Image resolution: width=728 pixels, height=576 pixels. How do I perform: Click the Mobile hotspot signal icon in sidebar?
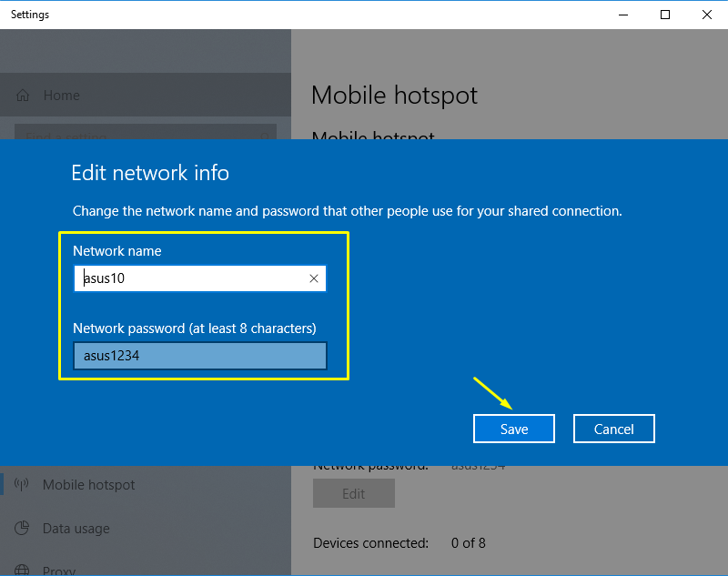point(21,485)
